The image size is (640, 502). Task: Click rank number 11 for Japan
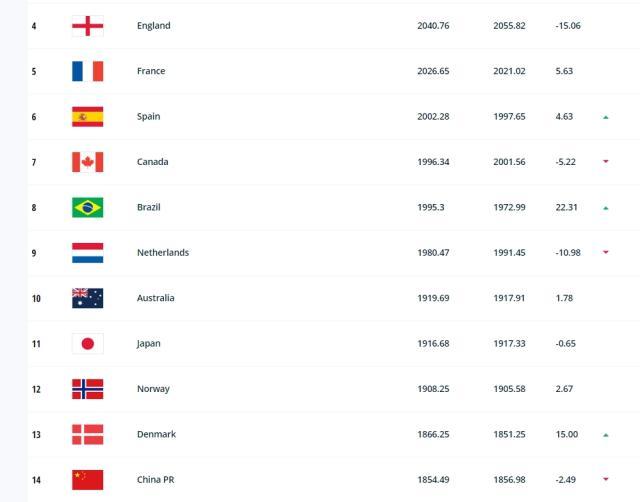[36, 344]
